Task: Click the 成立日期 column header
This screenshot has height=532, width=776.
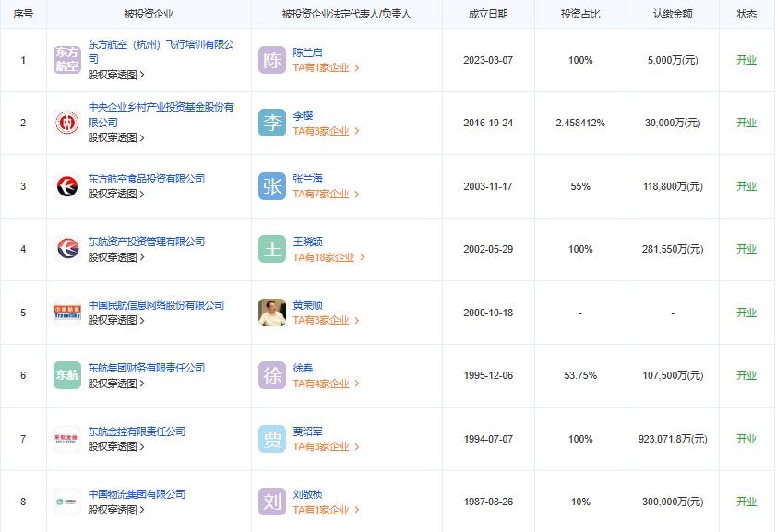Action: 488,14
